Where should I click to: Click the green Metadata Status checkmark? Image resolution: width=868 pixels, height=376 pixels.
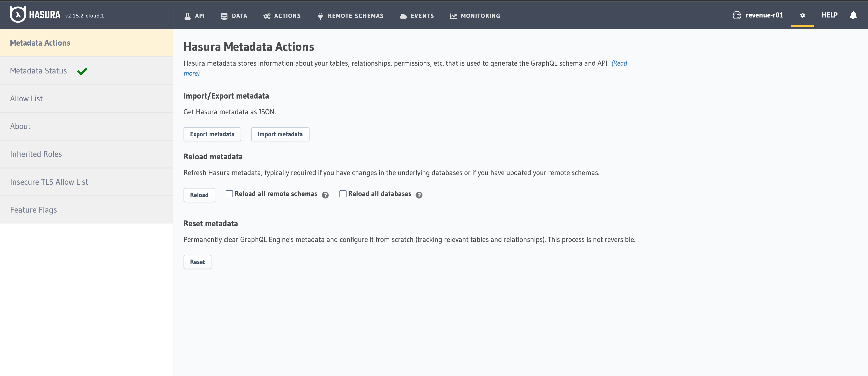(x=82, y=71)
